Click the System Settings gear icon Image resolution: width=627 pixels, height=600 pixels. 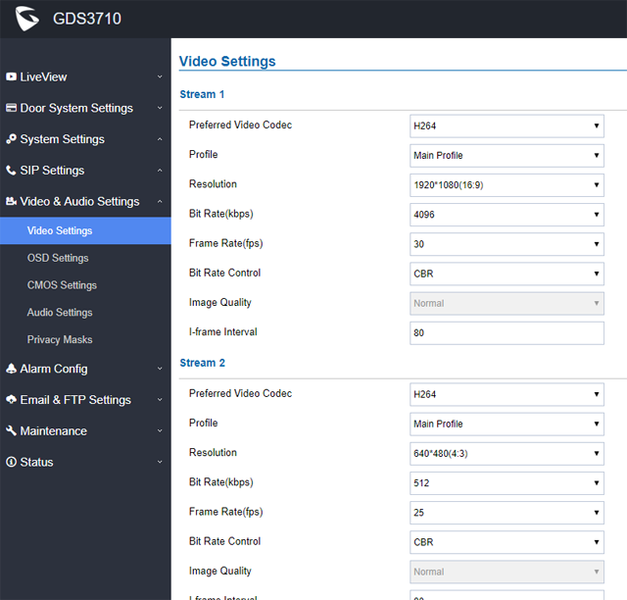pos(11,139)
